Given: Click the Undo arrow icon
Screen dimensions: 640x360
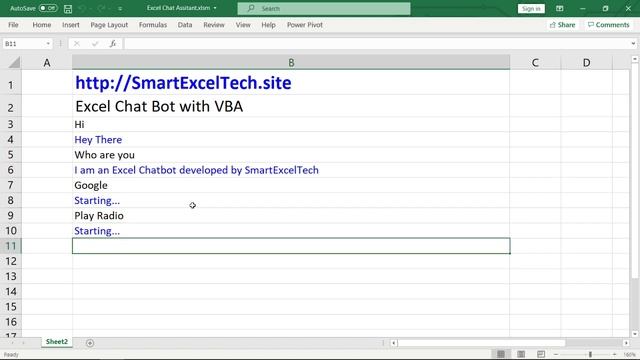Looking at the screenshot, I should pos(82,8).
